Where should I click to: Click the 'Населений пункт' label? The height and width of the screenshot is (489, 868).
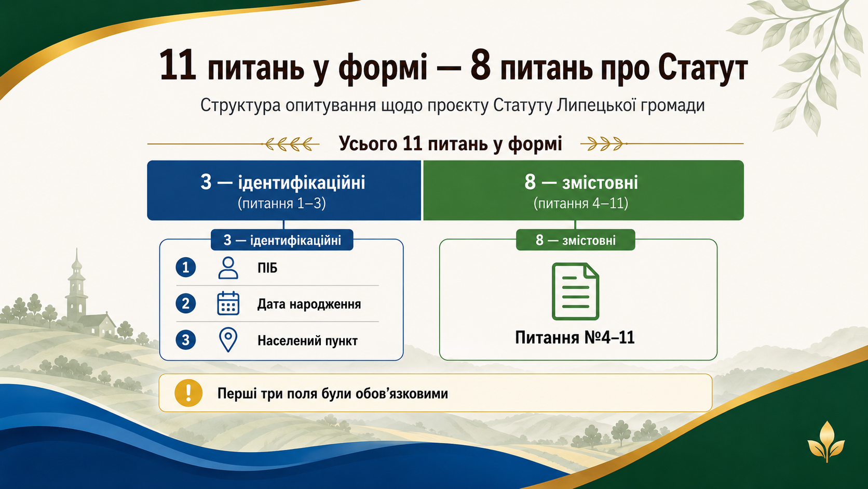click(307, 341)
